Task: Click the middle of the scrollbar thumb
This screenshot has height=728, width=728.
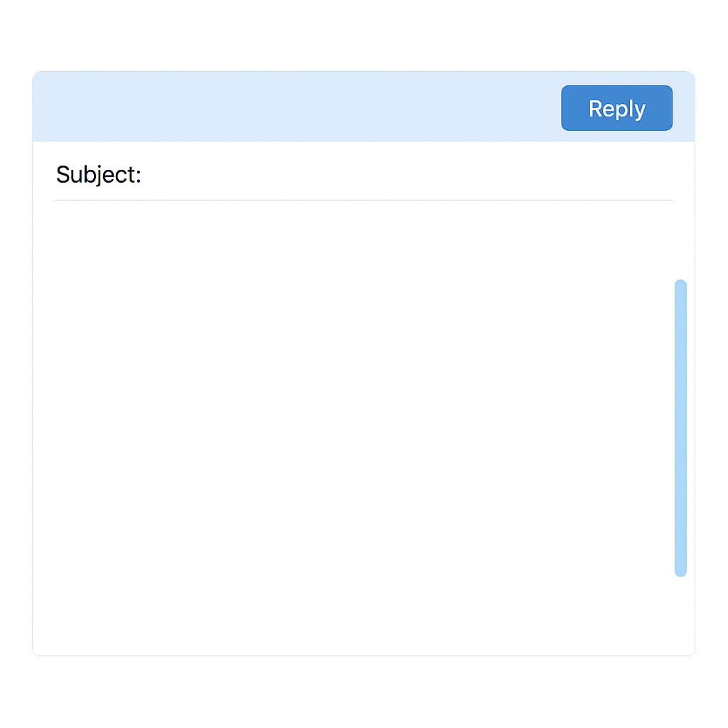Action: (x=680, y=427)
